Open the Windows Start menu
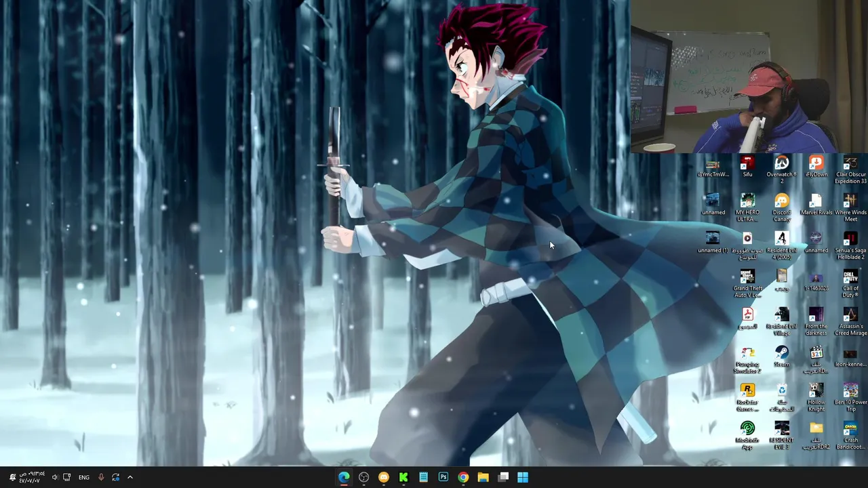The height and width of the screenshot is (488, 868). tap(523, 477)
